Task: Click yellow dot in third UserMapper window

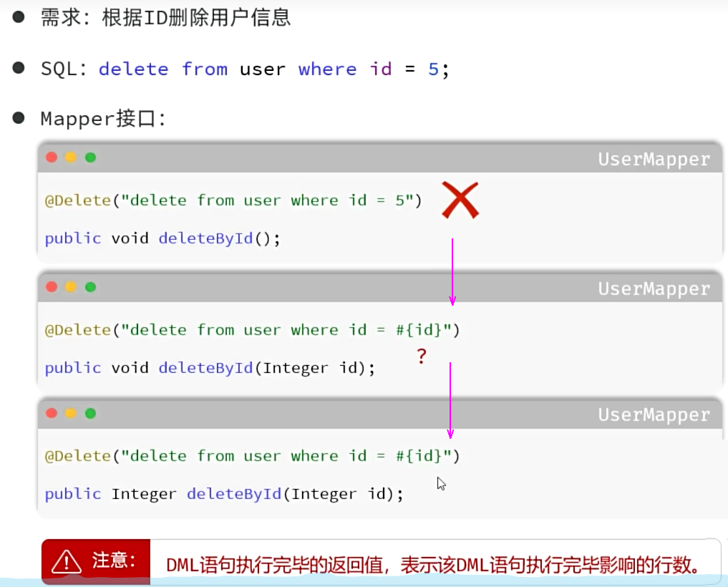Action: [x=70, y=413]
